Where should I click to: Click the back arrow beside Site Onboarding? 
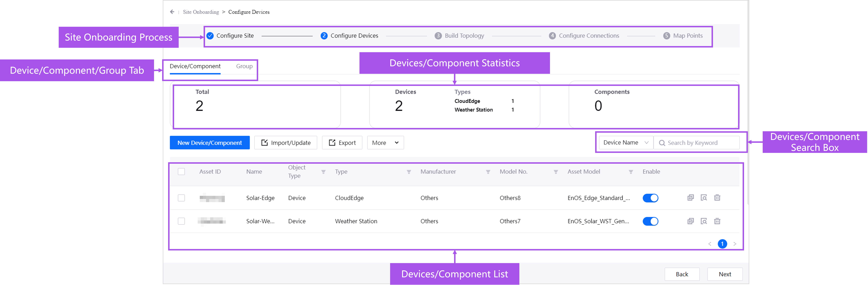click(172, 12)
